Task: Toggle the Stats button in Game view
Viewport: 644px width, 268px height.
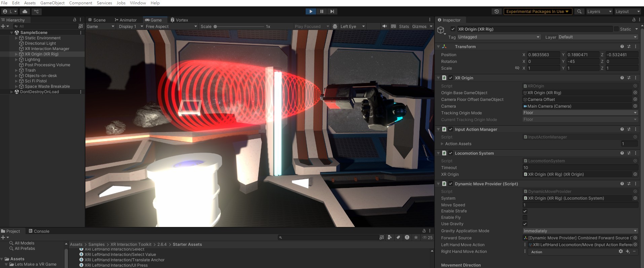Action: coord(404,26)
